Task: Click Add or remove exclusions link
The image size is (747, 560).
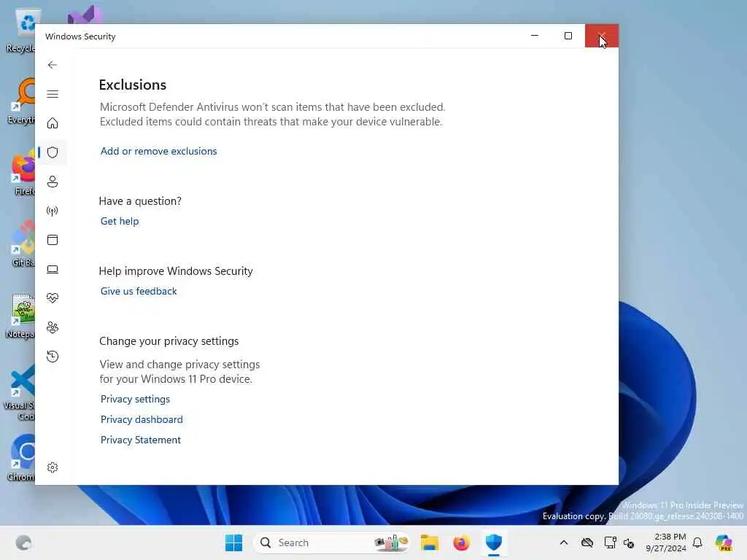Action: [158, 151]
